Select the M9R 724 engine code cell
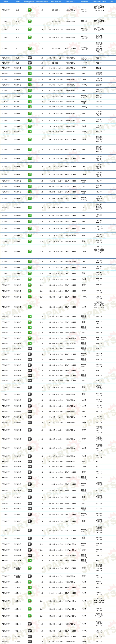 pyautogui.click(x=99, y=556)
